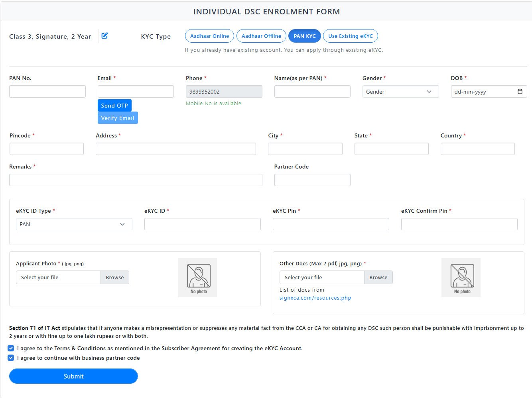Image resolution: width=532 pixels, height=398 pixels.
Task: Browse for Other Docs file
Action: click(378, 277)
